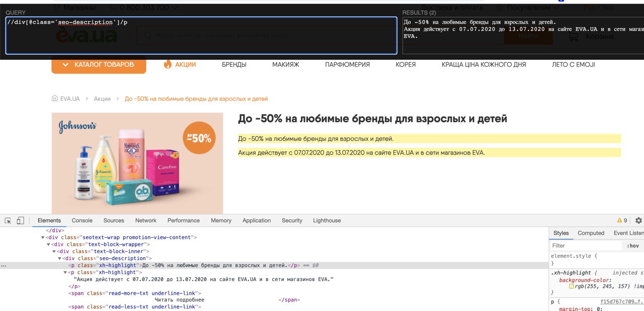Viewport: 644px width, 311px height.
Task: Open the Memory tab
Action: tap(221, 221)
